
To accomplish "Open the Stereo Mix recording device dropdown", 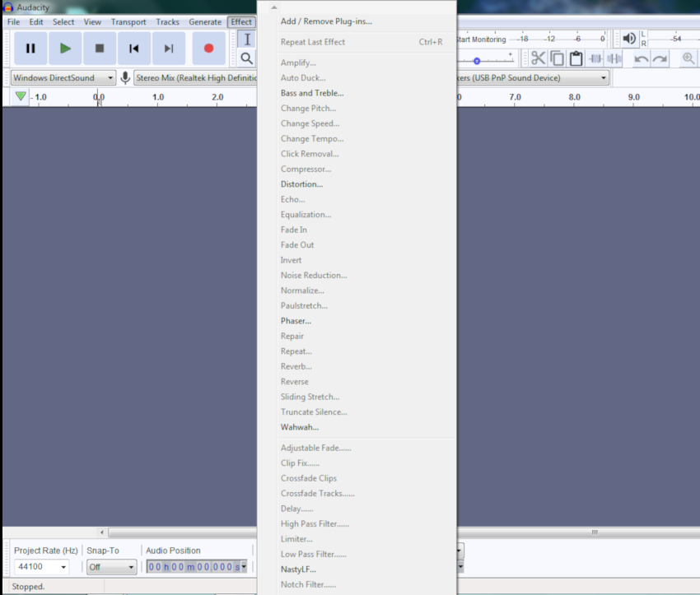I will pyautogui.click(x=195, y=77).
